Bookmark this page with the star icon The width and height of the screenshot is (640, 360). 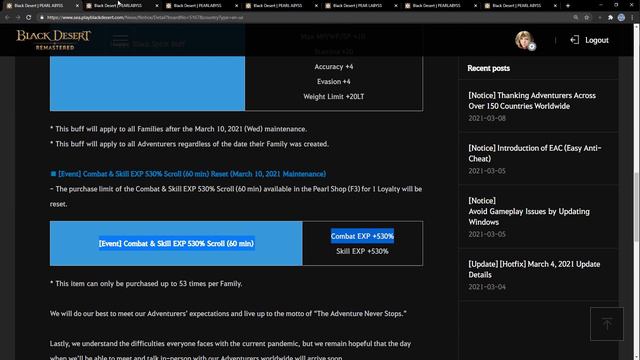(587, 18)
